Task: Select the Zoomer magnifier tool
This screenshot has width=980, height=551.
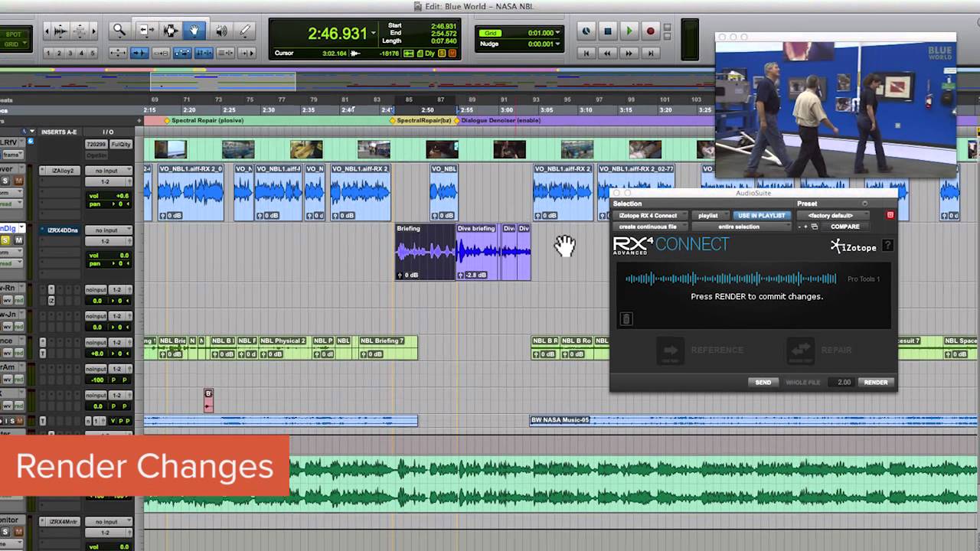Action: click(119, 31)
